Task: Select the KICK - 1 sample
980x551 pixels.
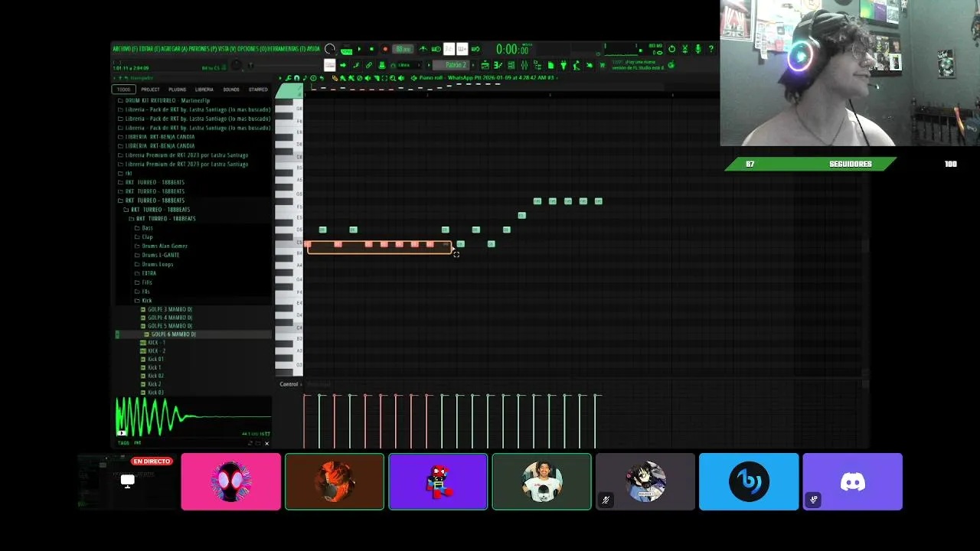Action: 153,343
